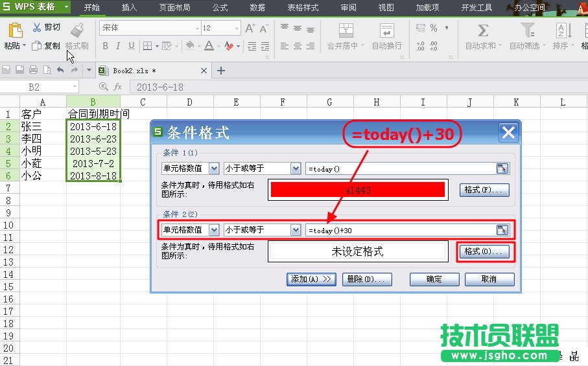588x366 pixels.
Task: Click the Merge and Center icon
Action: point(346,30)
